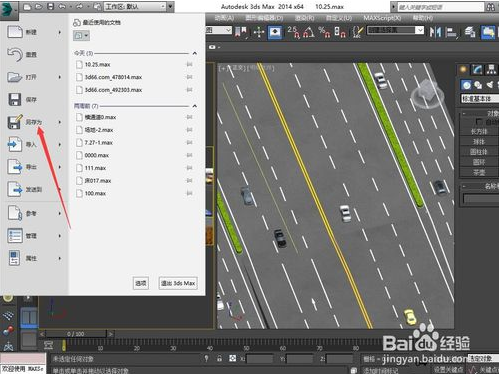Screen dimensions: 499x374
Task: Open the Help (H) menu
Action: coord(423,18)
